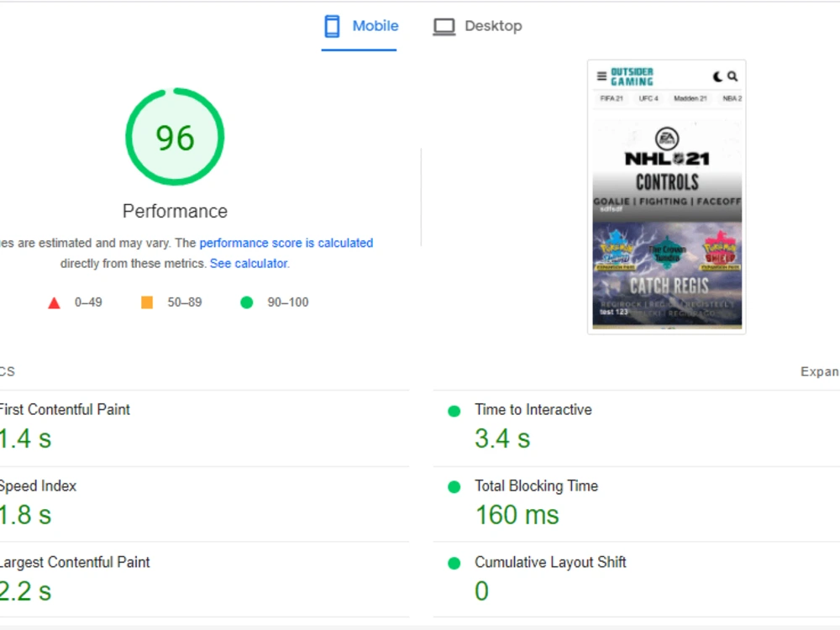Switch to the Desktop tab

point(477,26)
